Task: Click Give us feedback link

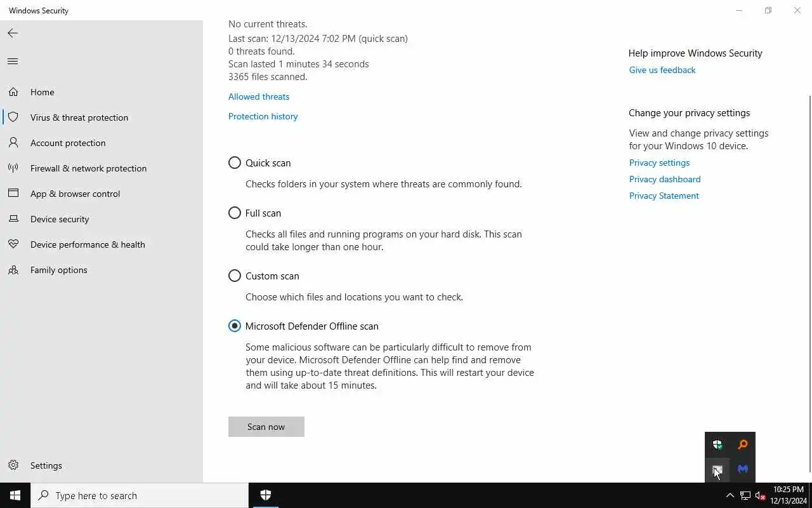Action: [x=662, y=70]
